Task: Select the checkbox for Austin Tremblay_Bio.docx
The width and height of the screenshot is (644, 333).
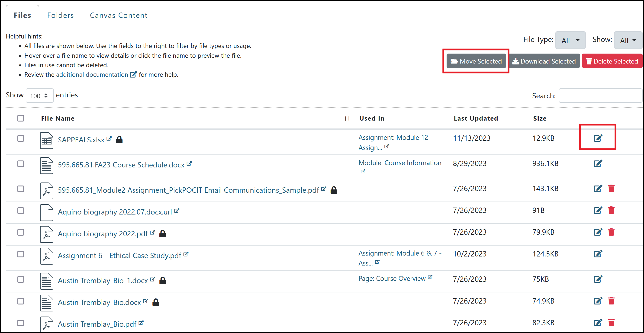Action: click(x=20, y=301)
